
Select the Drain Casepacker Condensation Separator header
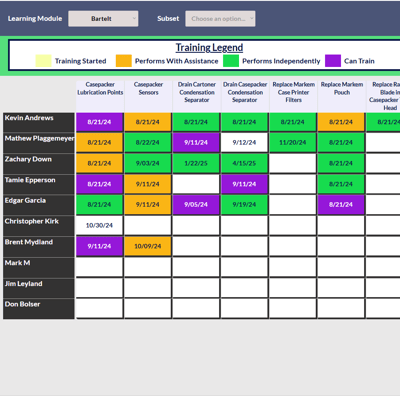click(245, 96)
